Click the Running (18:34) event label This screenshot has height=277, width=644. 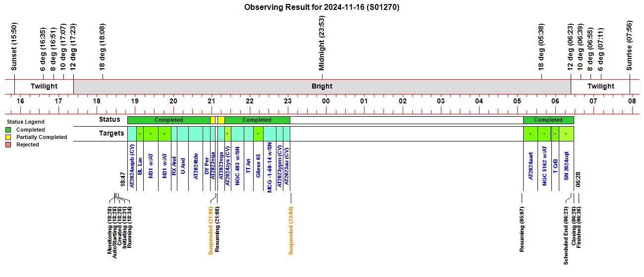click(130, 227)
